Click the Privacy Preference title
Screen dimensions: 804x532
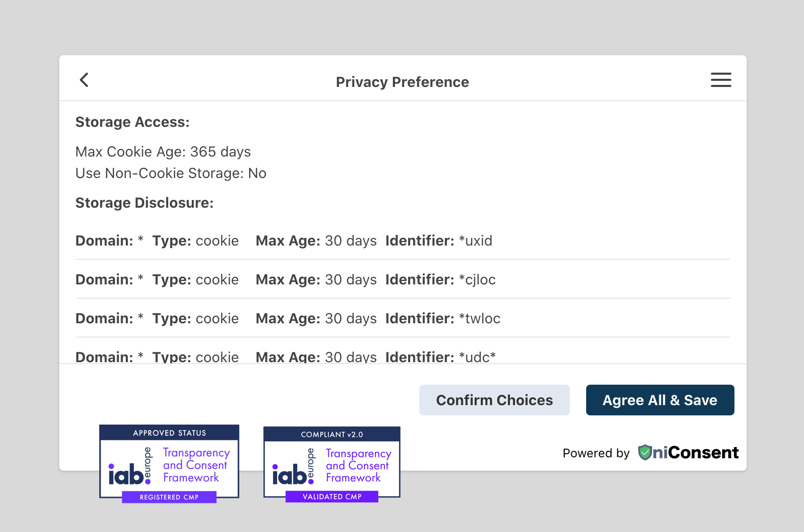pos(402,82)
